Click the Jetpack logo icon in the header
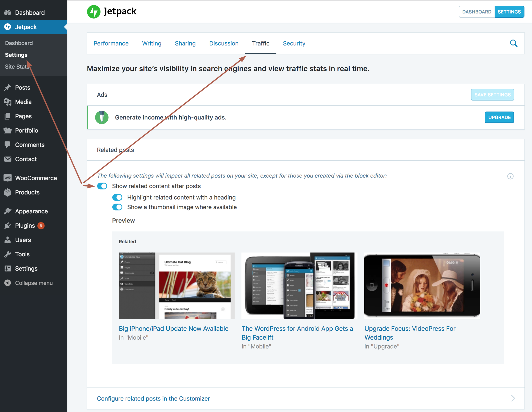Screen dimensions: 532x412 tap(94, 12)
